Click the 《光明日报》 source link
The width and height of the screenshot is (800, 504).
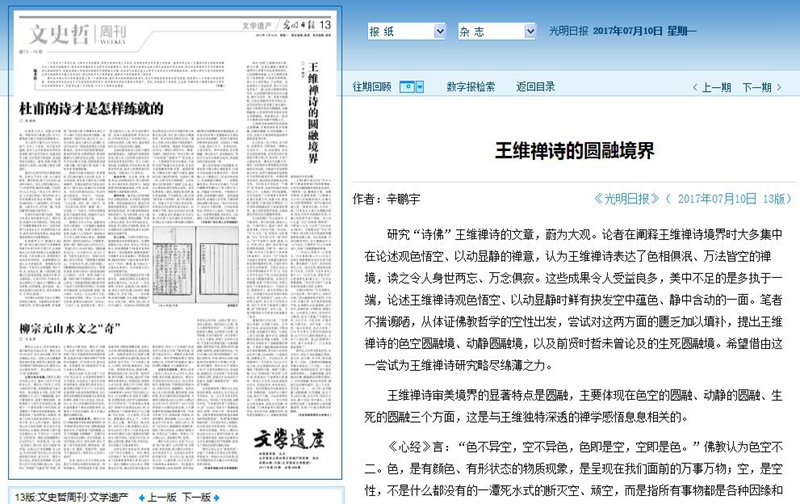(627, 198)
